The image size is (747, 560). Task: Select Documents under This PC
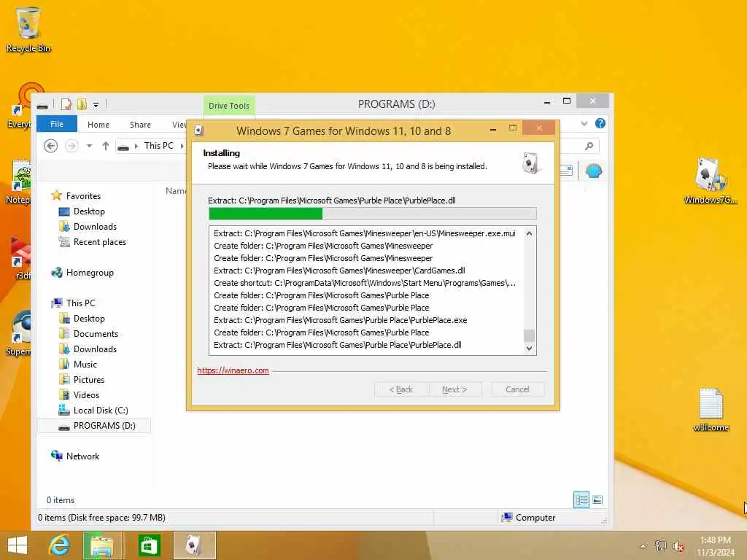pos(96,334)
